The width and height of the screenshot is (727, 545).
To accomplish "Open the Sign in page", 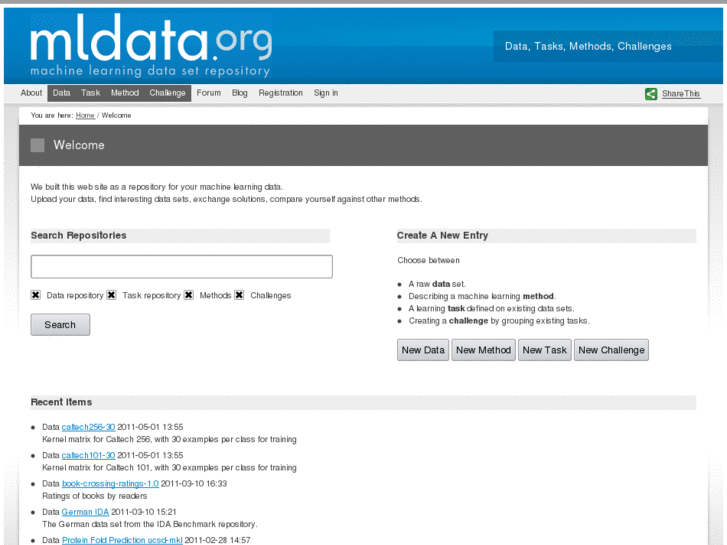I will 326,93.
